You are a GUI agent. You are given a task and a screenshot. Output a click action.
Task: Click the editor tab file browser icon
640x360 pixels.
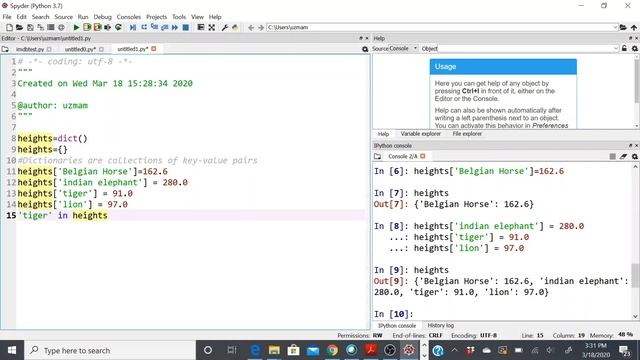tap(5, 49)
